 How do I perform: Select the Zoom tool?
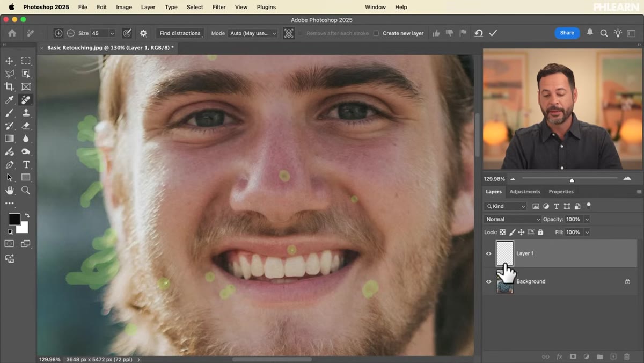coord(26,191)
